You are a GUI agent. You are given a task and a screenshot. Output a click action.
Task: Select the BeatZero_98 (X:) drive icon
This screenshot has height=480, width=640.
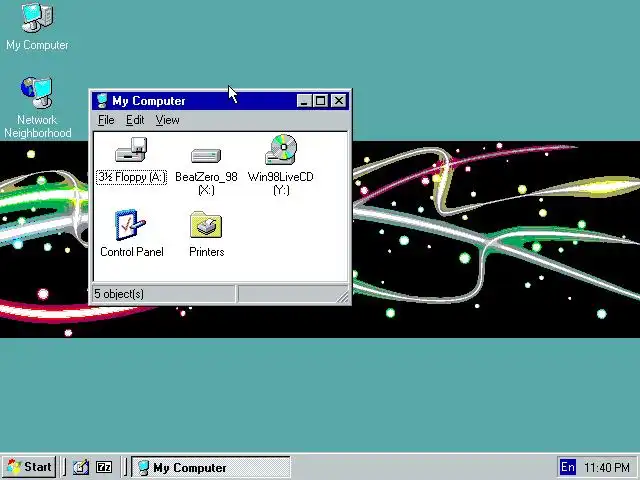206,156
